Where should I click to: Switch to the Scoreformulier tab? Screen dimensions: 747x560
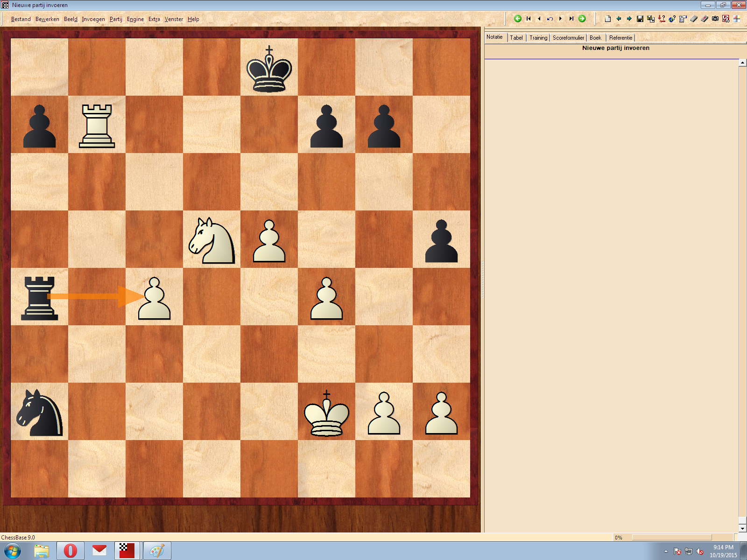pos(568,38)
